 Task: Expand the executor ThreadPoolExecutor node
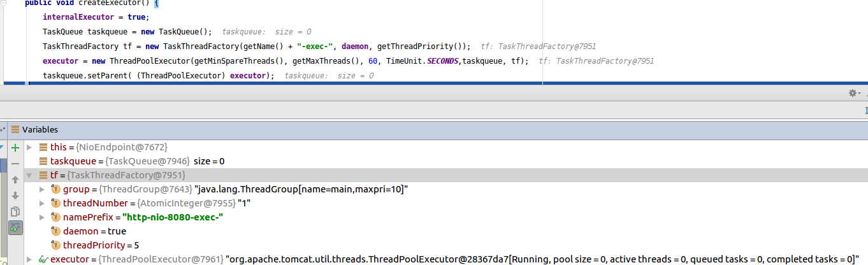pyautogui.click(x=29, y=259)
